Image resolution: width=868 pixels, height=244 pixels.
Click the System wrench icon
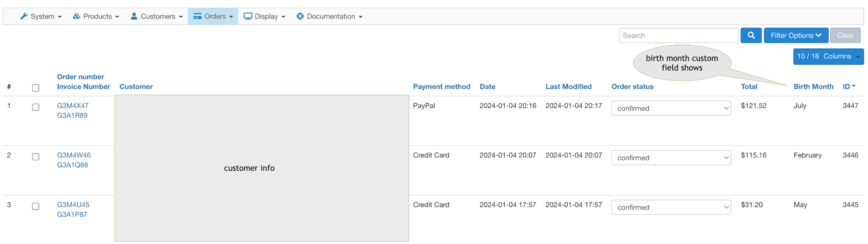click(x=24, y=16)
